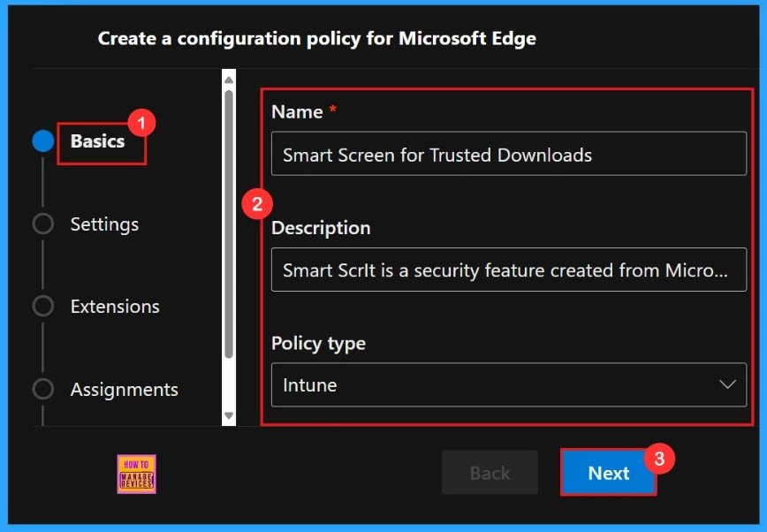Click the Settings step circle indicator
The image size is (767, 532).
(43, 224)
